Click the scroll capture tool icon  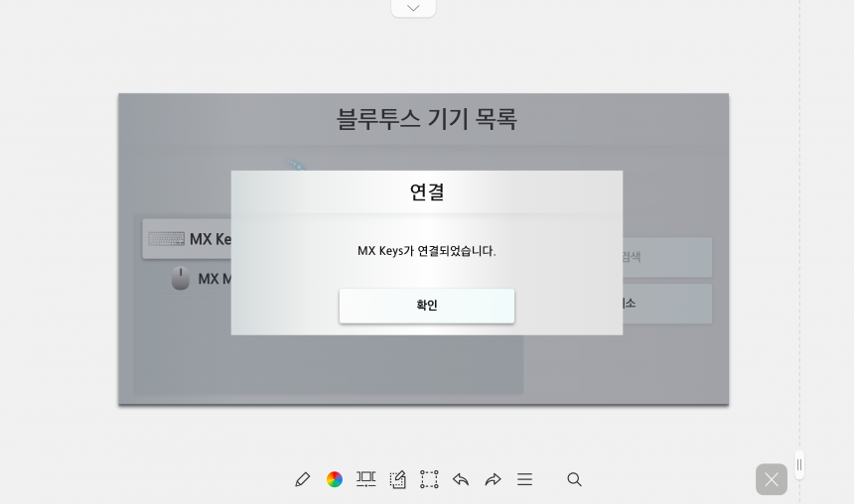tap(366, 479)
